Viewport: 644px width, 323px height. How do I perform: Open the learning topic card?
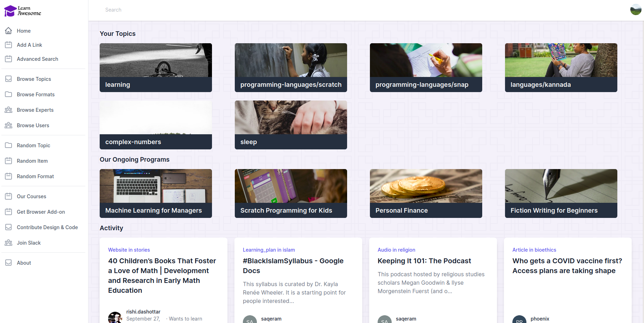point(156,67)
